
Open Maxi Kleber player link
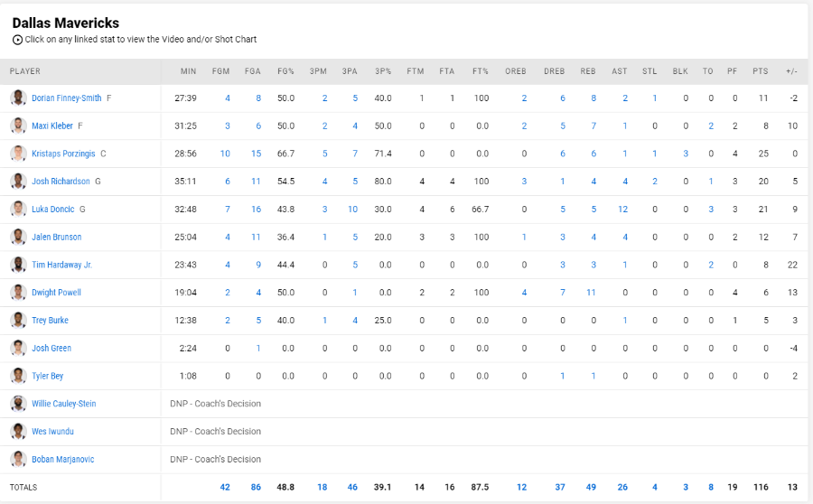(x=52, y=126)
